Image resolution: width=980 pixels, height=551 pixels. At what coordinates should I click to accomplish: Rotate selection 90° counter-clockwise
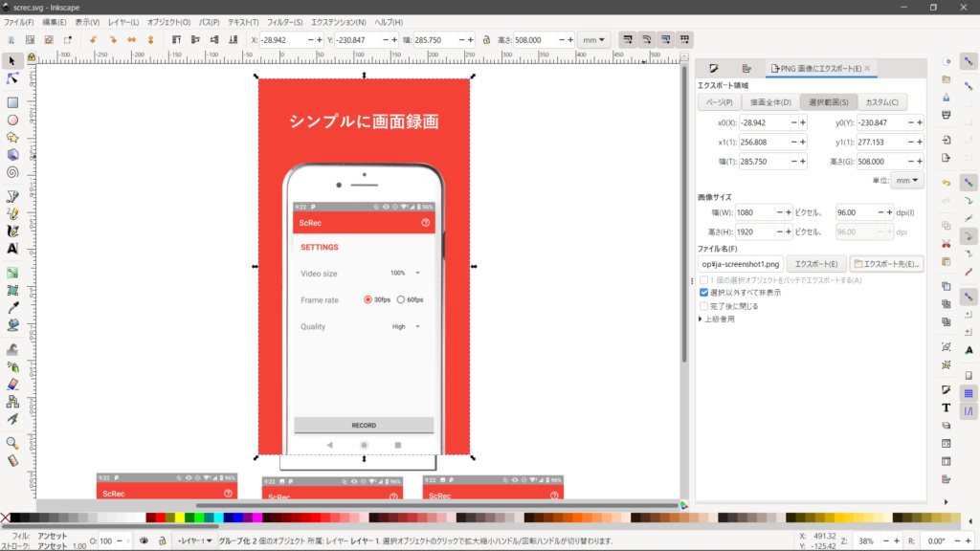click(x=93, y=40)
